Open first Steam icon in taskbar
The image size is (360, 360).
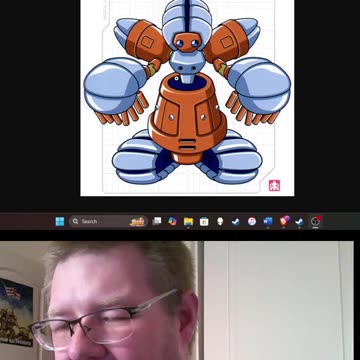[236, 221]
